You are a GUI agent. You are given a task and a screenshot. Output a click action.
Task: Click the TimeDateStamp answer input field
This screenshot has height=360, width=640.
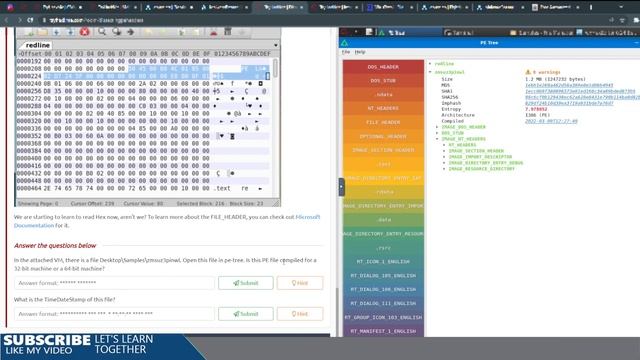114,314
